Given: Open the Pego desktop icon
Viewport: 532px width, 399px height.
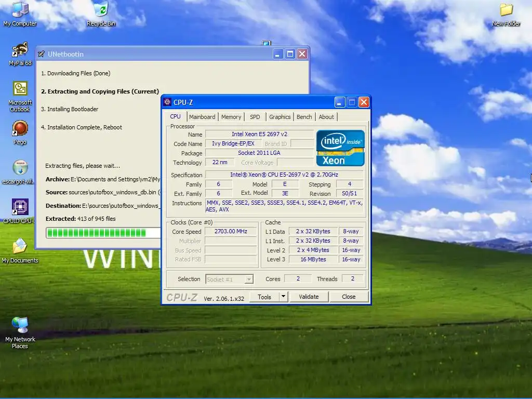Looking at the screenshot, I should tap(20, 132).
